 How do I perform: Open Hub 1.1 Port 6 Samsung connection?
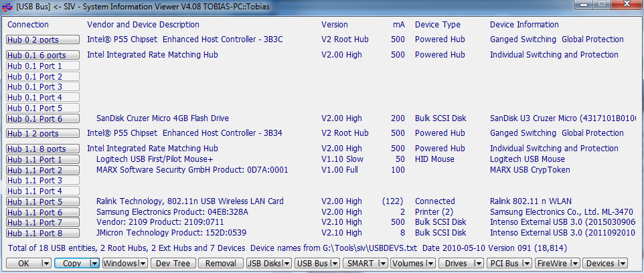point(43,212)
